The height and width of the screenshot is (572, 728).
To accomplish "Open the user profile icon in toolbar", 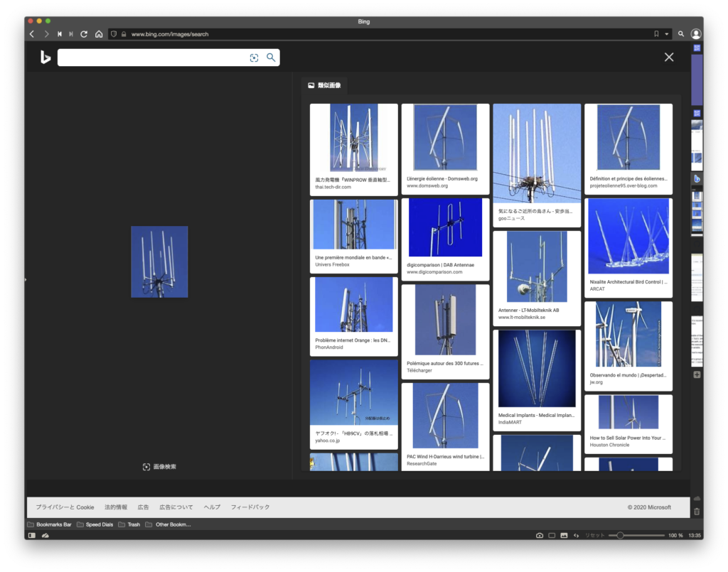I will [695, 34].
